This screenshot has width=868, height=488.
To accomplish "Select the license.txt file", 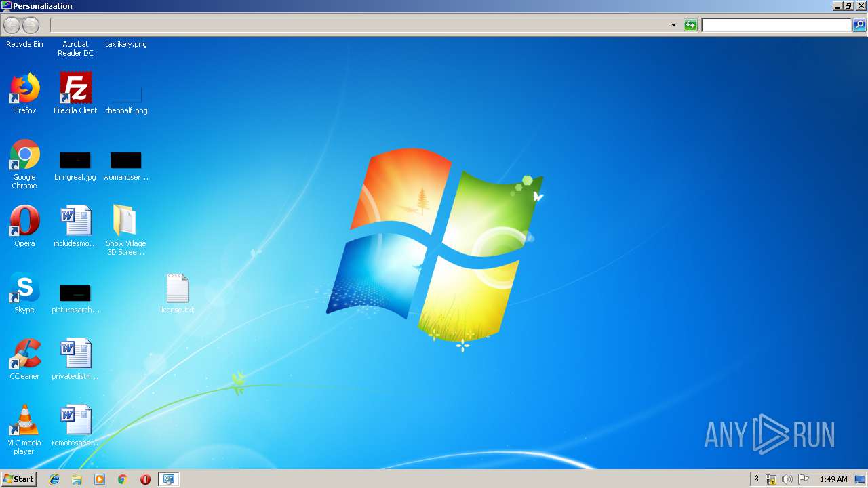I will [177, 293].
